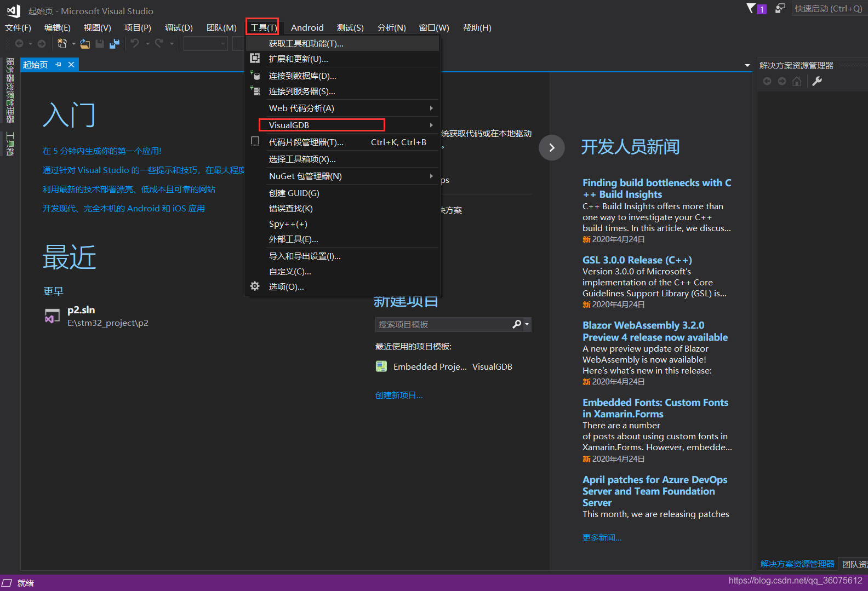Click the template search magnifier icon

pos(517,324)
